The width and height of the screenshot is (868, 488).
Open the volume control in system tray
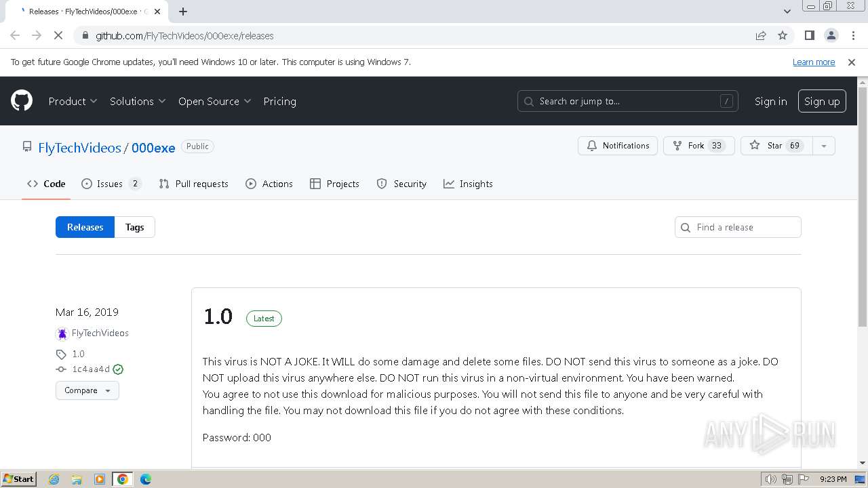771,479
